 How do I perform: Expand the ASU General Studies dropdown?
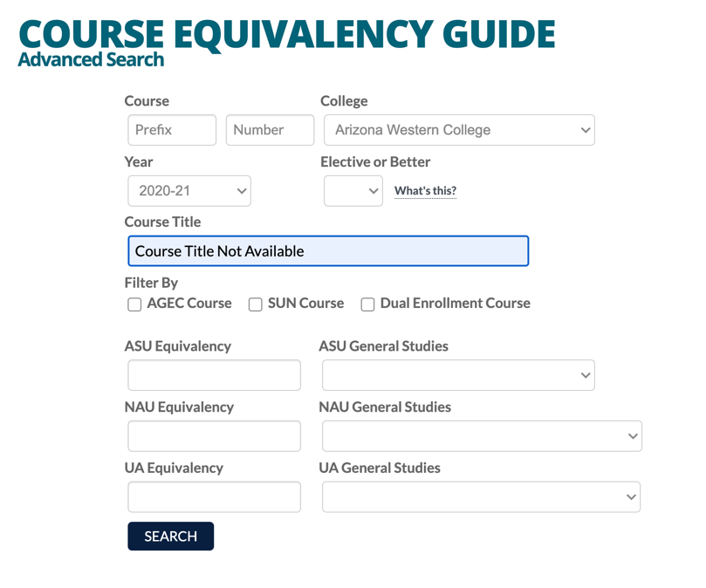tap(458, 375)
